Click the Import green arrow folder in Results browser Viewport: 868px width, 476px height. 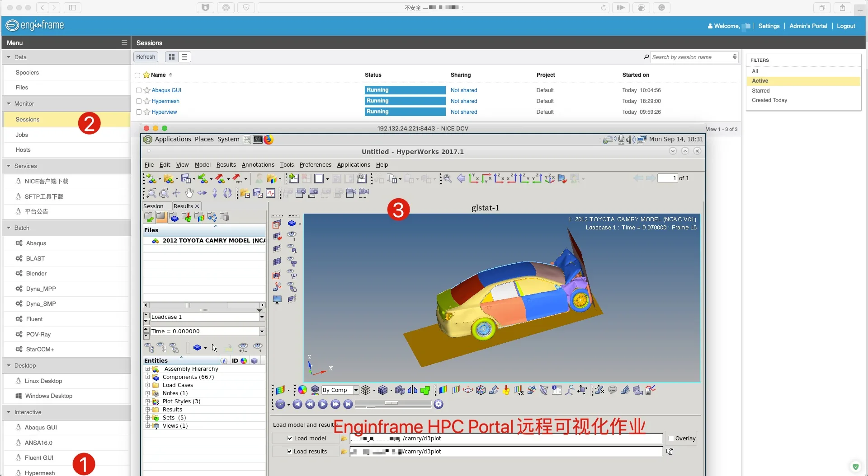tap(149, 217)
